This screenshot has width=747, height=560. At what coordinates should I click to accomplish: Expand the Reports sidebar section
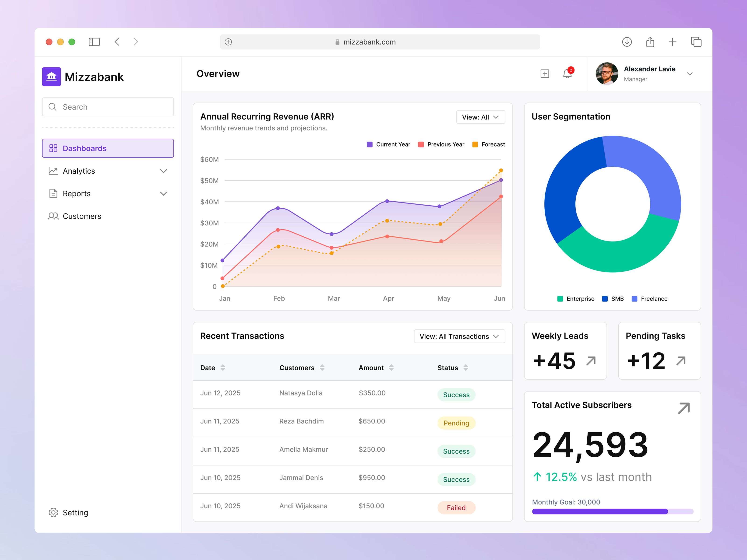tap(163, 193)
